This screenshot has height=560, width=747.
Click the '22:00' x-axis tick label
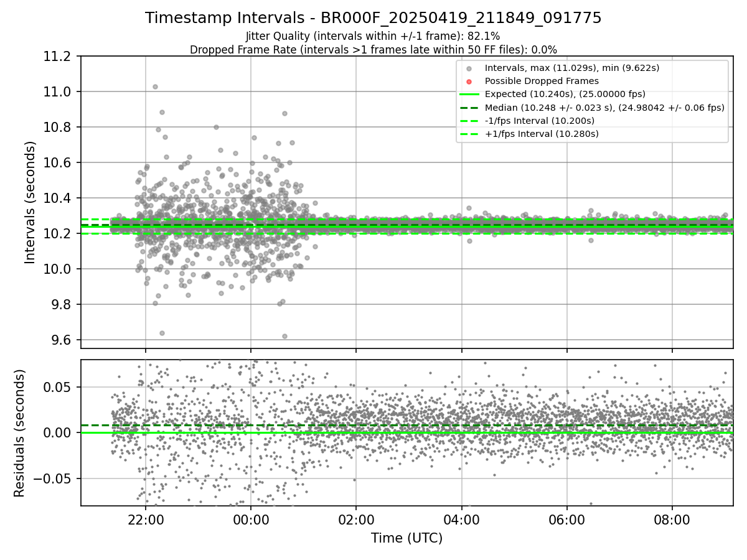[x=146, y=519]
